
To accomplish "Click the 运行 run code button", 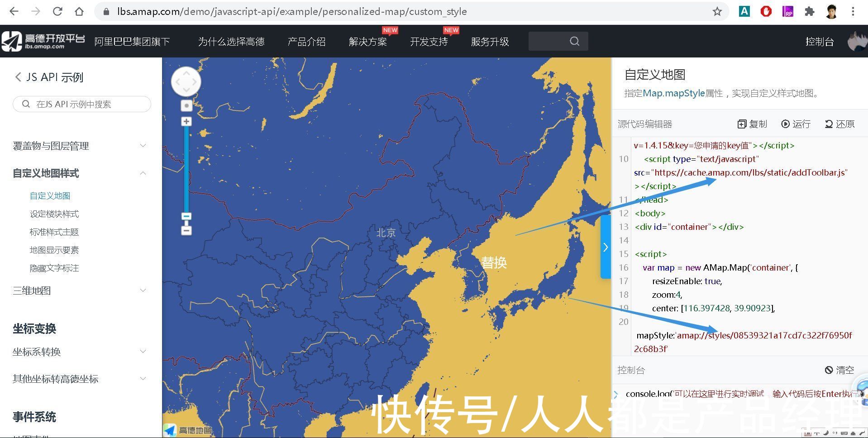I will [x=796, y=124].
